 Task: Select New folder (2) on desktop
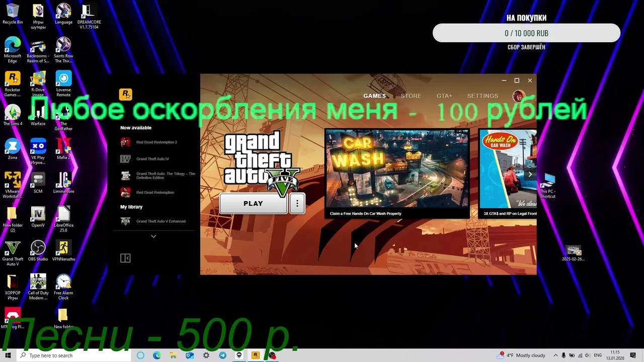tap(13, 219)
